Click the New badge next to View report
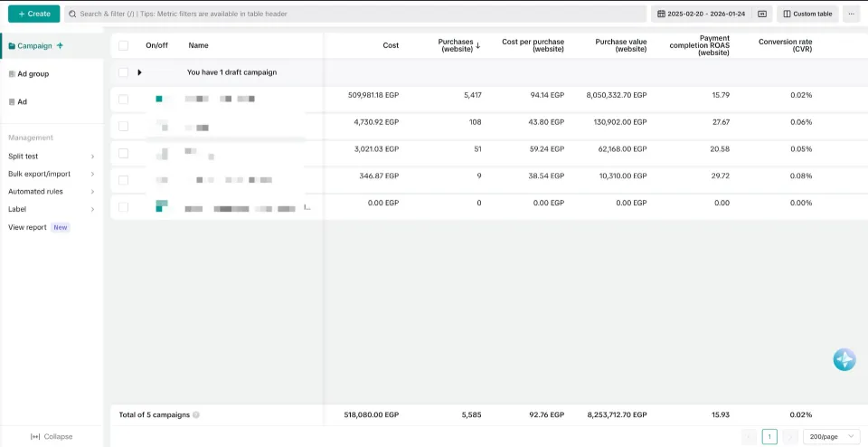 click(x=61, y=227)
